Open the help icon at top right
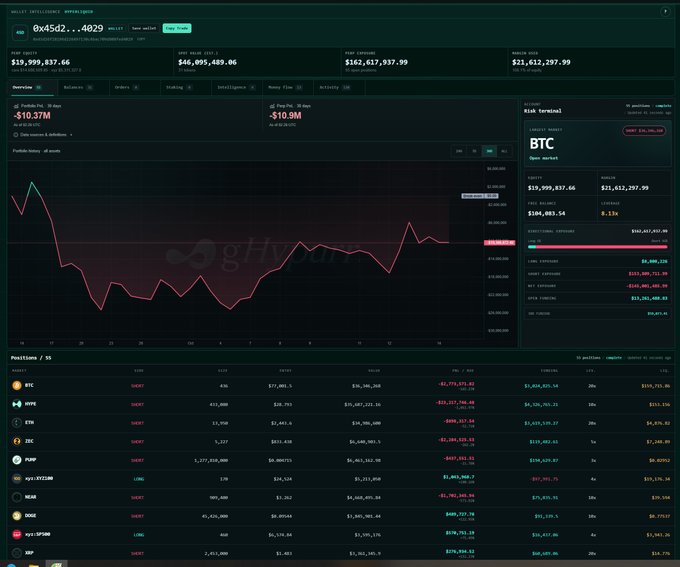This screenshot has width=680, height=567. [x=665, y=12]
